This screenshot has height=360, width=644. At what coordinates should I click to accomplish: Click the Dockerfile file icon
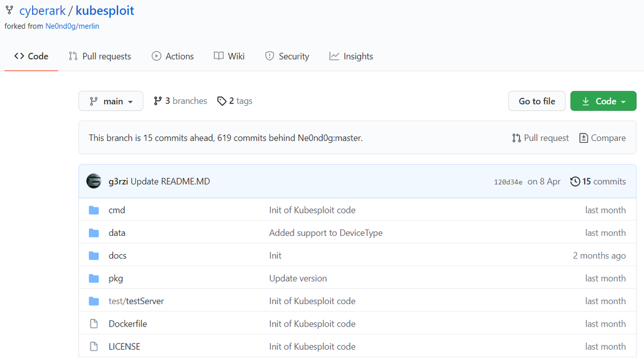(94, 324)
